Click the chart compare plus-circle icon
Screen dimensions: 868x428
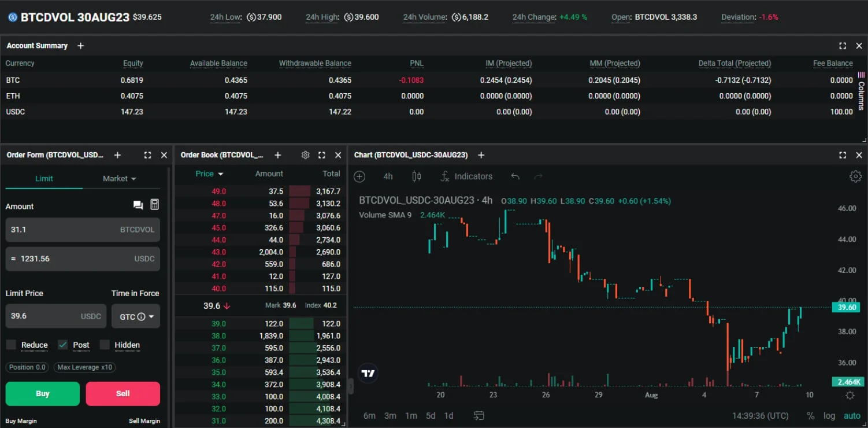click(x=359, y=176)
